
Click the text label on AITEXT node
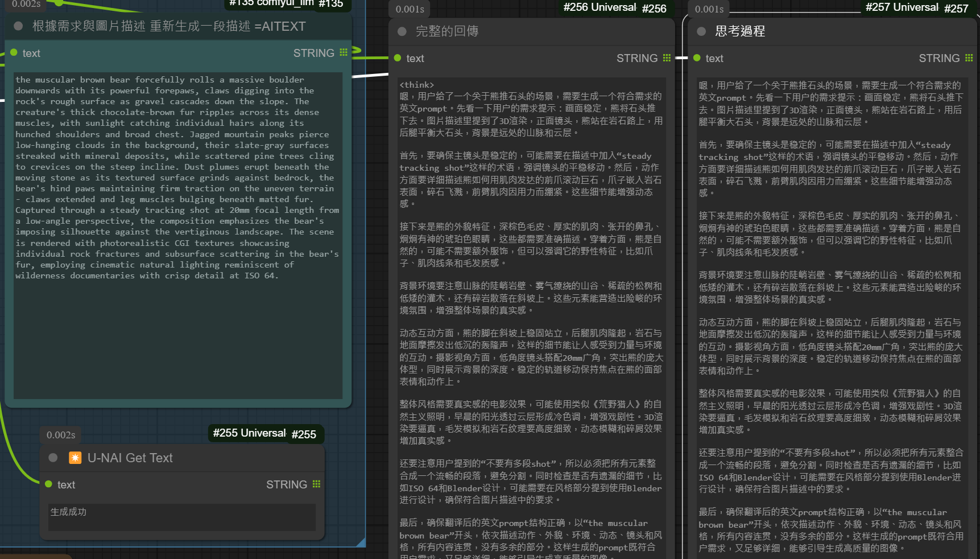pyautogui.click(x=31, y=53)
